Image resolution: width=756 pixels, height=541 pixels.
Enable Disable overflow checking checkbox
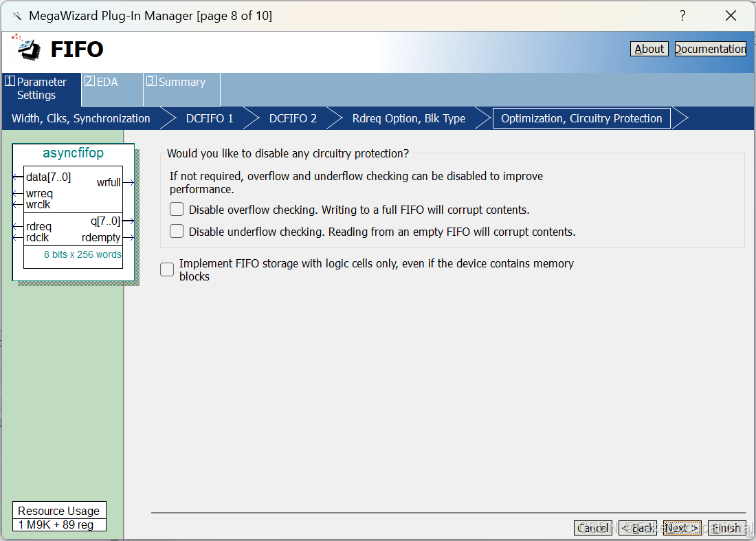(x=177, y=209)
